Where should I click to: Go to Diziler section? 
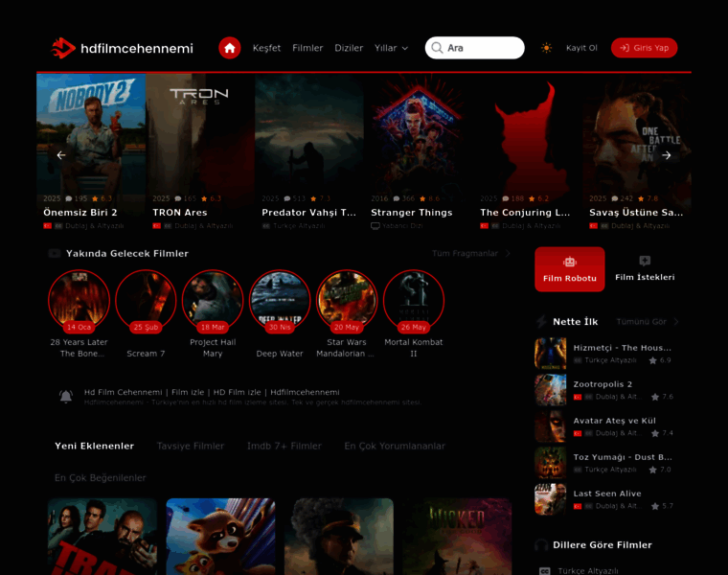coord(349,48)
